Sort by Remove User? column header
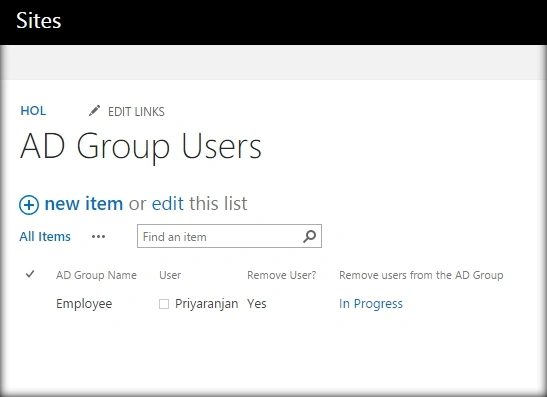 click(282, 275)
